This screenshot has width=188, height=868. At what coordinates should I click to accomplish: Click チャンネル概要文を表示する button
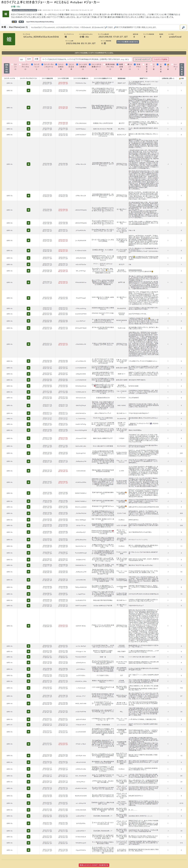pos(128,42)
